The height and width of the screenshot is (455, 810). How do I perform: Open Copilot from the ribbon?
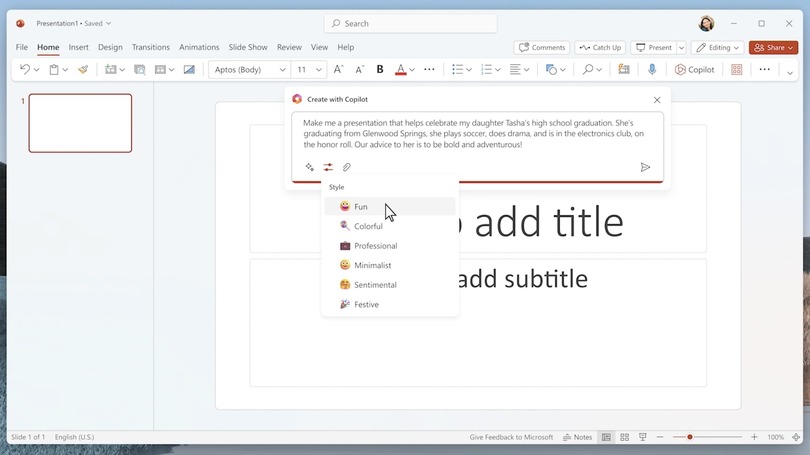[x=694, y=69]
